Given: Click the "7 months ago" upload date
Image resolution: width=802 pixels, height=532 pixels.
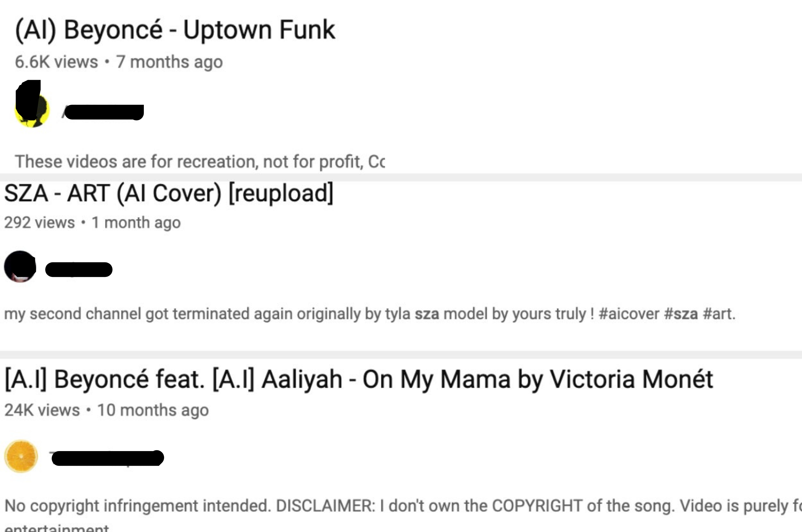Looking at the screenshot, I should [x=169, y=62].
